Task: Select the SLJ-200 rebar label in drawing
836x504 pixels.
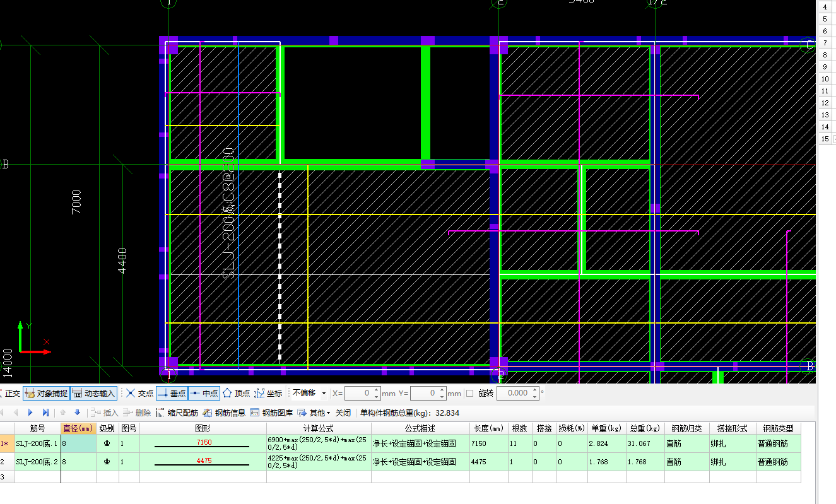Action: click(x=228, y=213)
